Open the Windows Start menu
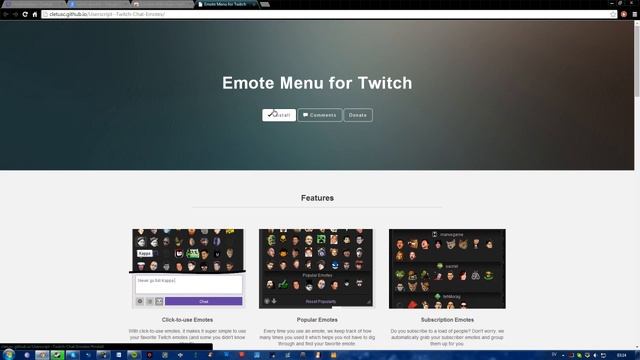640x360 pixels. click(8, 355)
